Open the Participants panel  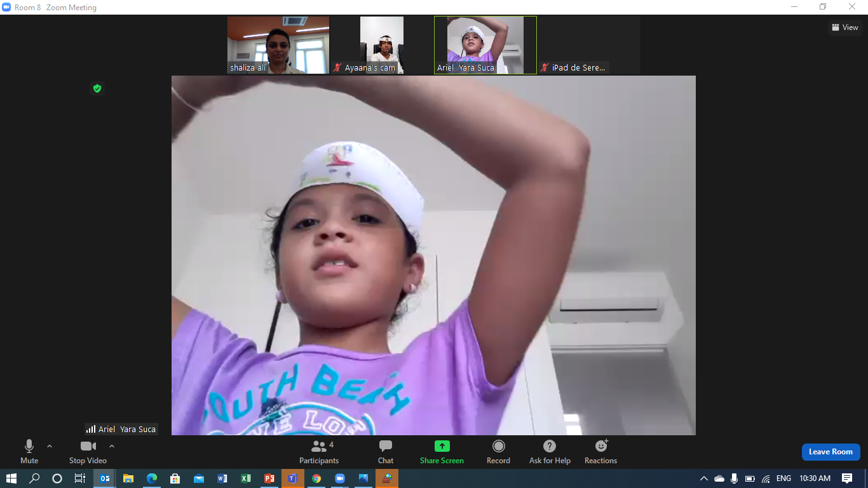tap(319, 451)
